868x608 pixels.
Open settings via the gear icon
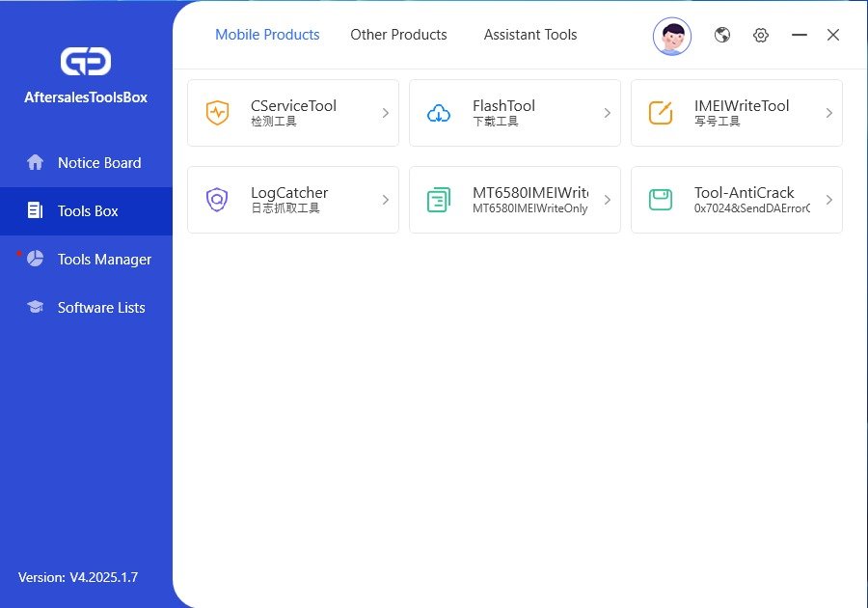point(761,35)
